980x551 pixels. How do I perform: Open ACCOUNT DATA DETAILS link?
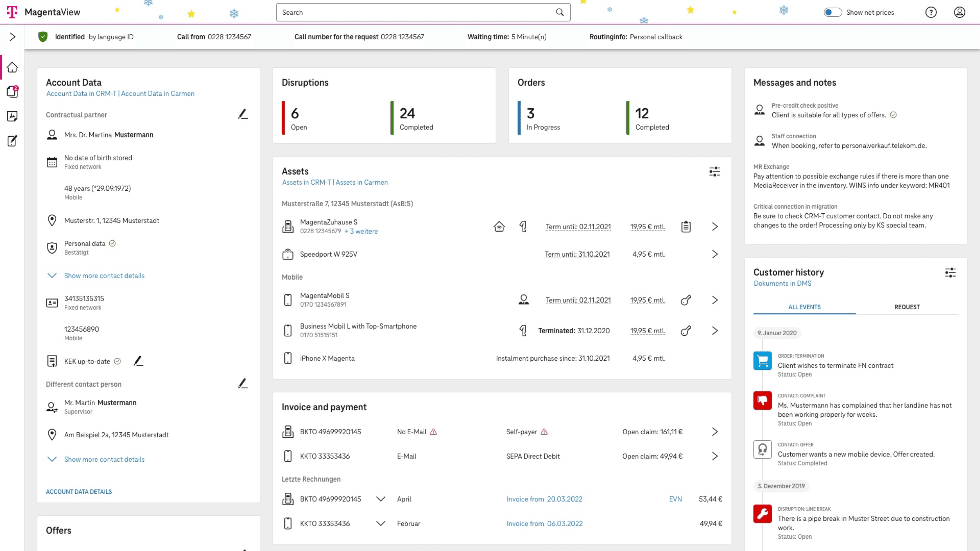79,492
